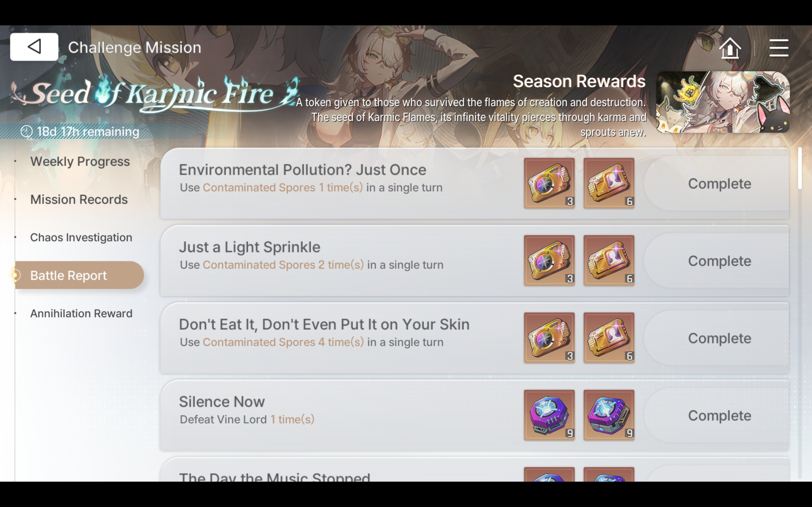Open the Season Rewards character thumbnail
This screenshot has width=812, height=507.
[723, 102]
